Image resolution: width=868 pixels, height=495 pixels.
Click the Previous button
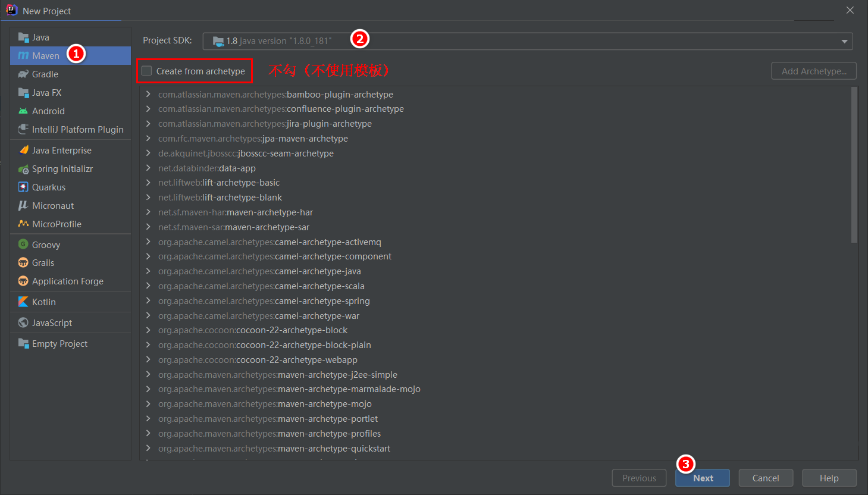639,478
